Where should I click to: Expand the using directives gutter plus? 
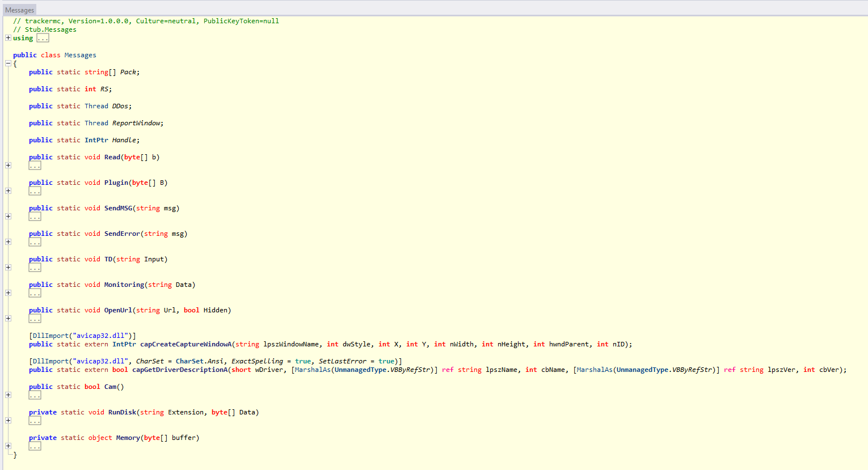pos(8,38)
